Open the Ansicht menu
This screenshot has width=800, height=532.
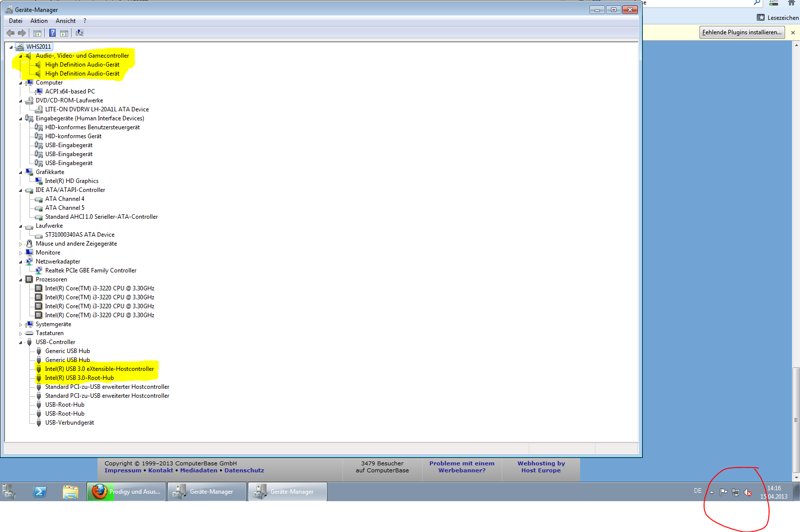tap(66, 21)
